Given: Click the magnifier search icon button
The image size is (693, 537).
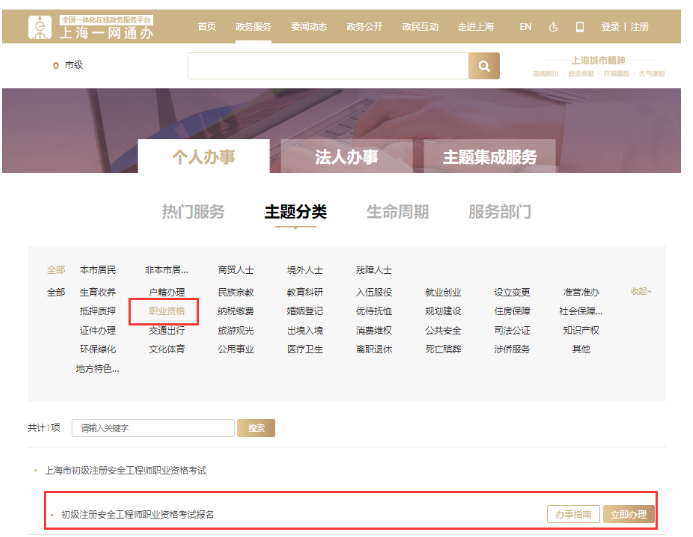Looking at the screenshot, I should pos(483,66).
